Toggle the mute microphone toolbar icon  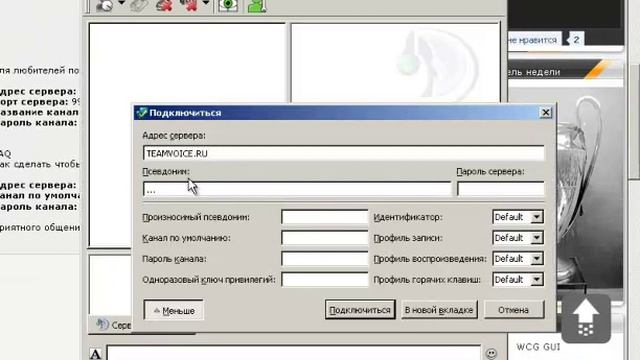(x=164, y=6)
